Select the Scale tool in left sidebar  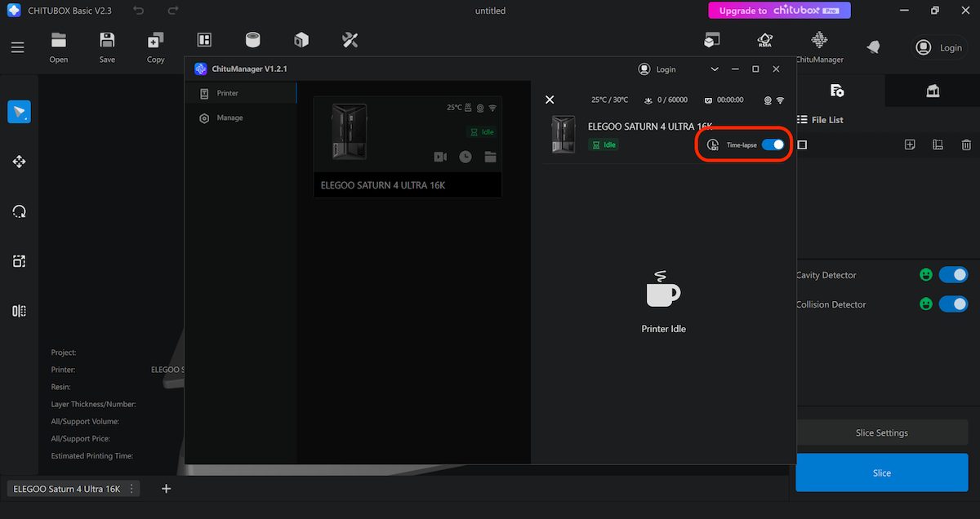(x=20, y=261)
